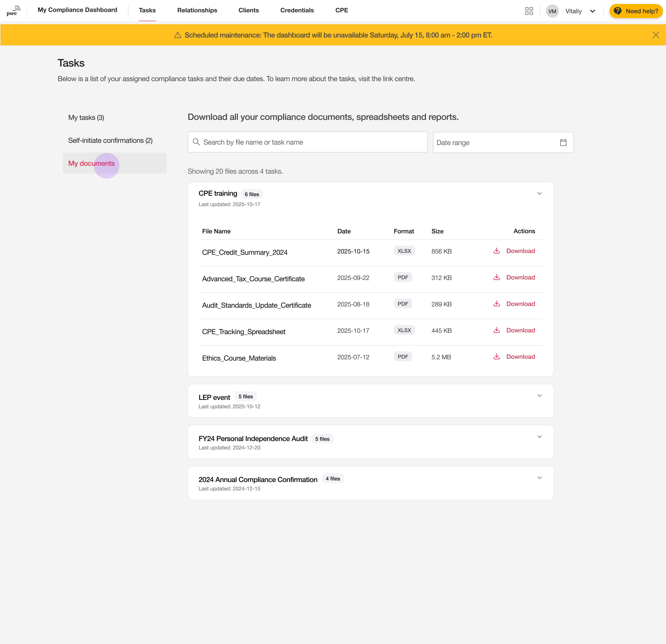This screenshot has height=644, width=666.
Task: Switch to the Relationships tab
Action: [x=197, y=10]
